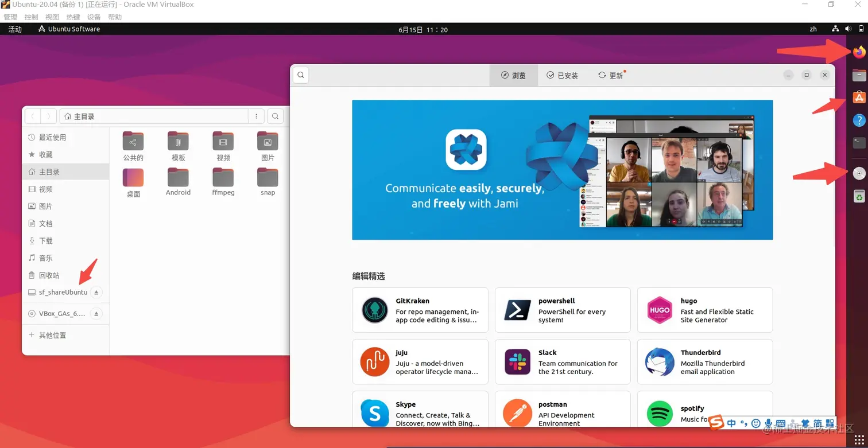Click the orange Ubuntu Software dock icon
The image size is (868, 448).
(859, 98)
